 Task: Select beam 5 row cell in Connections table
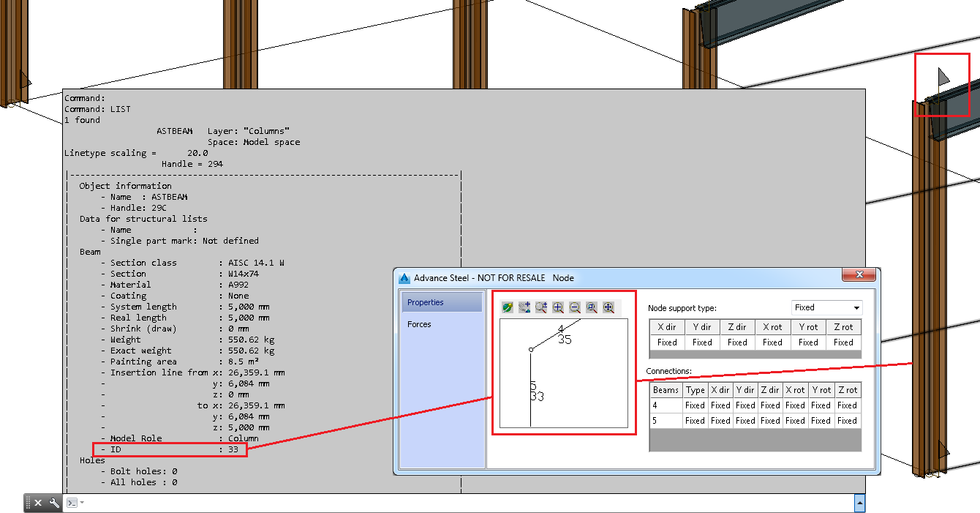pyautogui.click(x=666, y=421)
